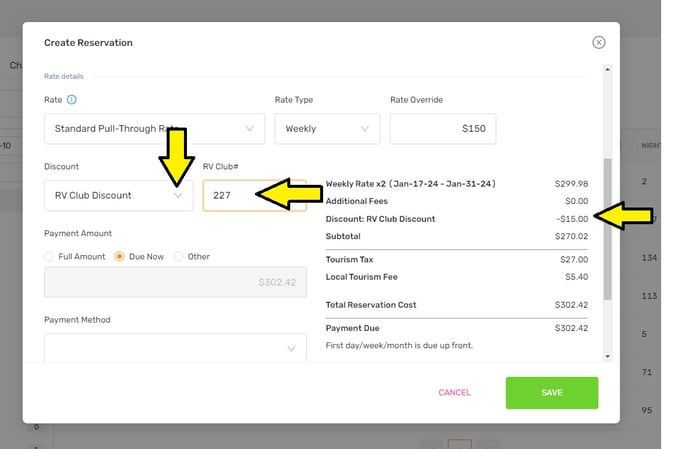Select the Full Amount radio option

pos(50,257)
